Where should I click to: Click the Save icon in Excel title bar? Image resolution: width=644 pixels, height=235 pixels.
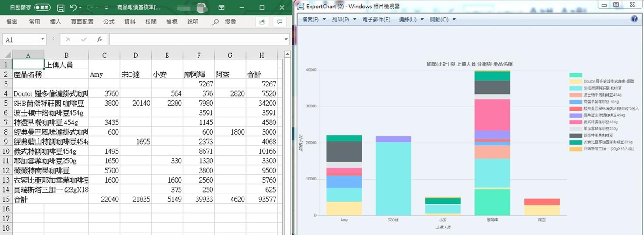click(x=61, y=8)
